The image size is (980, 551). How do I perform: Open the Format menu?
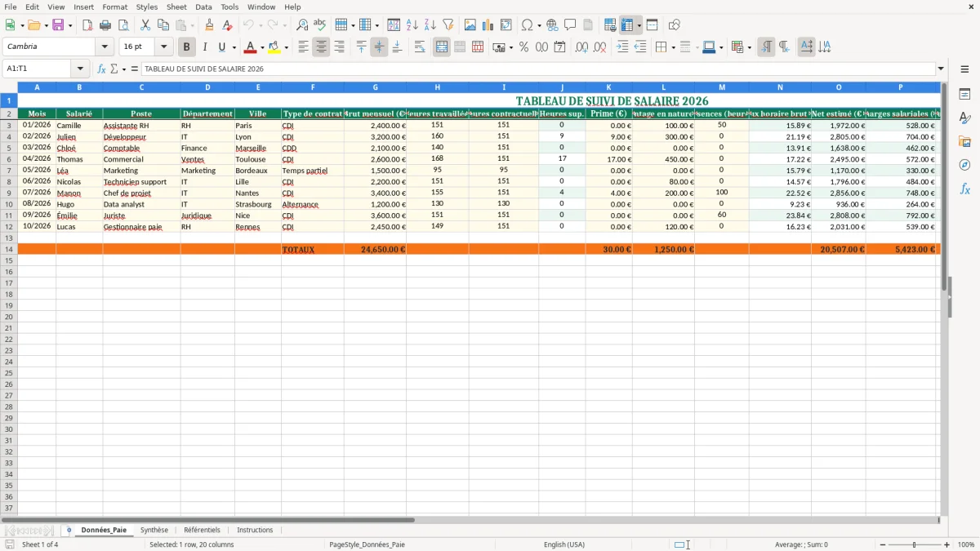[114, 7]
